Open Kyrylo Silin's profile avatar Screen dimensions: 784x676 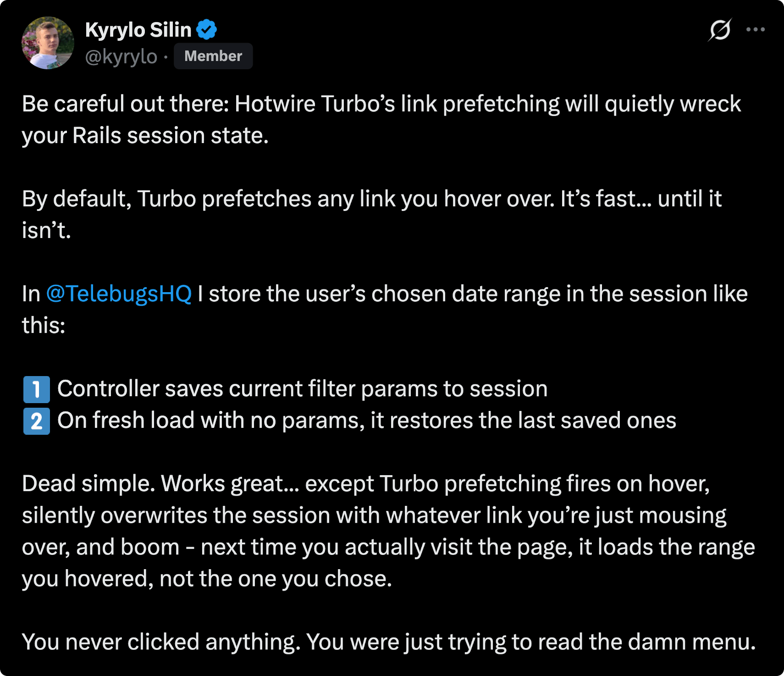coord(48,43)
